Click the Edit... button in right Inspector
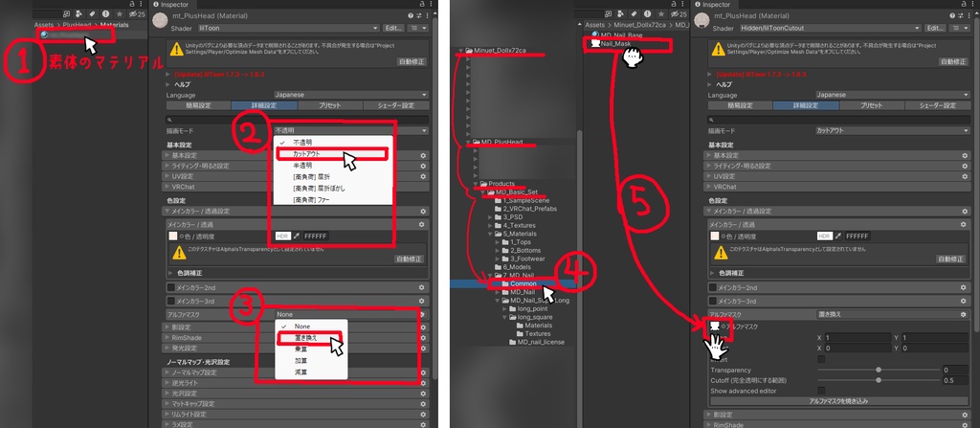The width and height of the screenshot is (980, 428). click(x=935, y=28)
